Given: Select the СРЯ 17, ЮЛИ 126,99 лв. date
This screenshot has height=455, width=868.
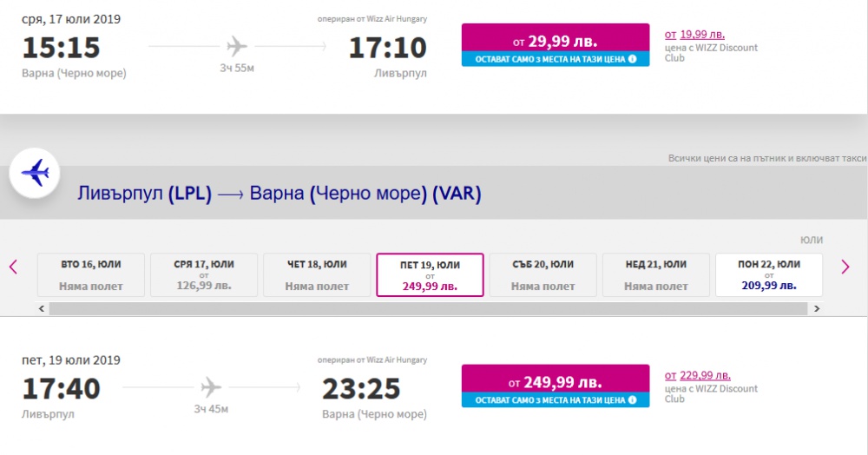Looking at the screenshot, I should point(204,275).
